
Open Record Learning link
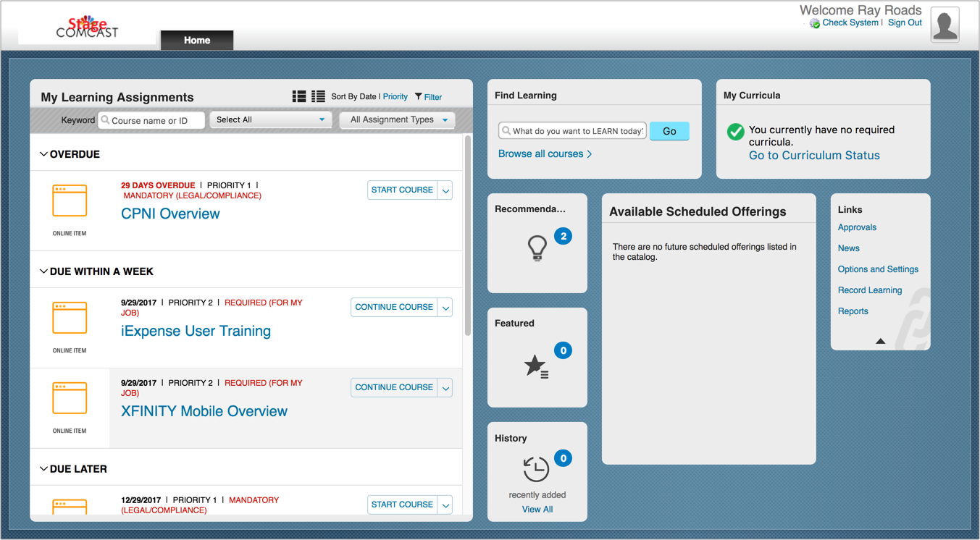[870, 290]
